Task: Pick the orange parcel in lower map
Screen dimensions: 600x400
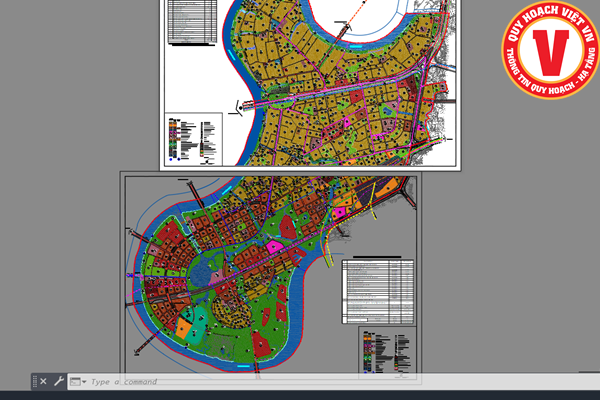Action: [x=184, y=327]
